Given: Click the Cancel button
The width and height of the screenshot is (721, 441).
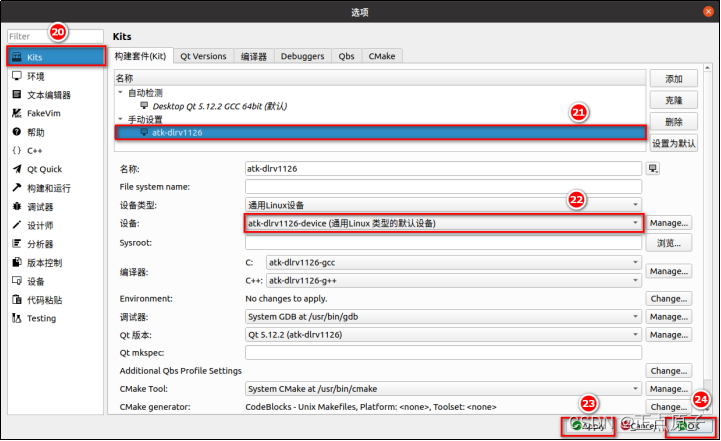Looking at the screenshot, I should (x=639, y=426).
